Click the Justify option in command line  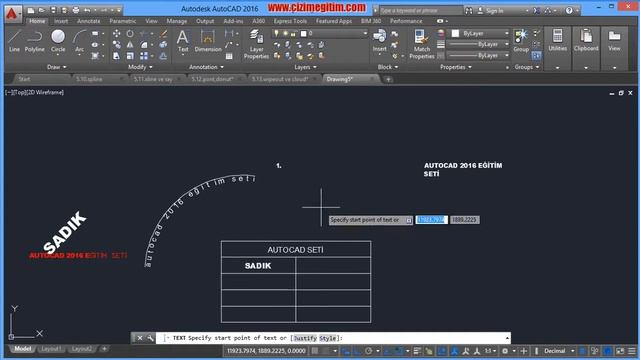[305, 338]
